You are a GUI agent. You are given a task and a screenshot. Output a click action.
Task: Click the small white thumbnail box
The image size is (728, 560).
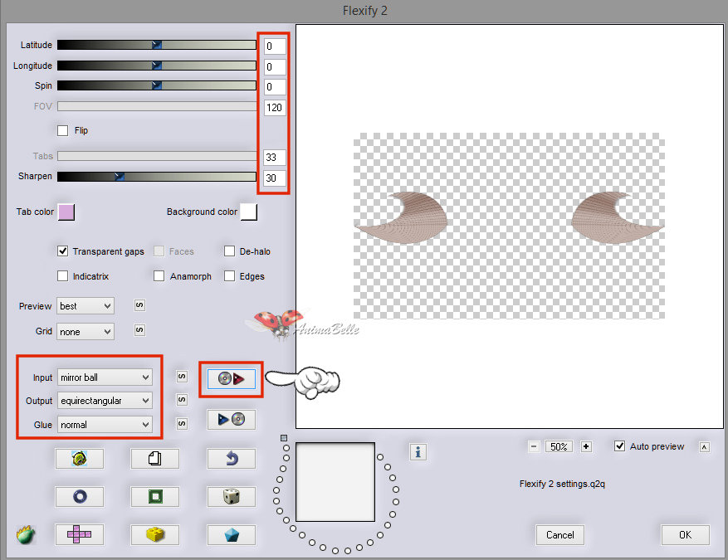tap(335, 482)
